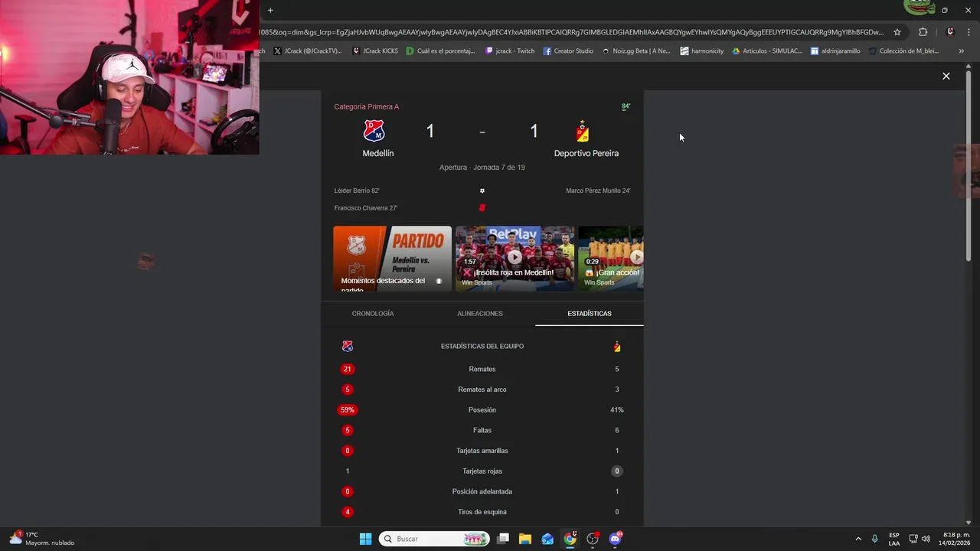Click the Tiros de esquina label

pyautogui.click(x=482, y=512)
